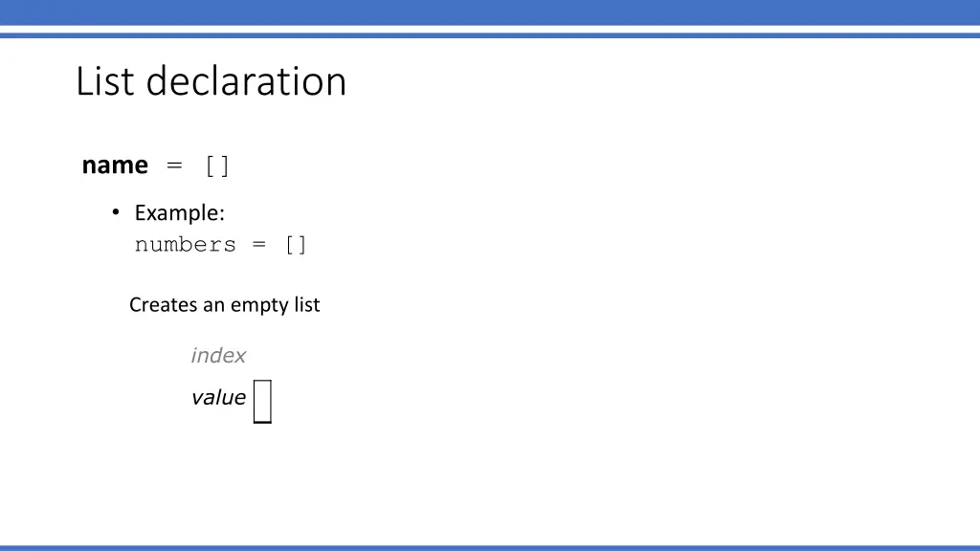
Task: Click the equals sign after "name"
Action: [173, 166]
